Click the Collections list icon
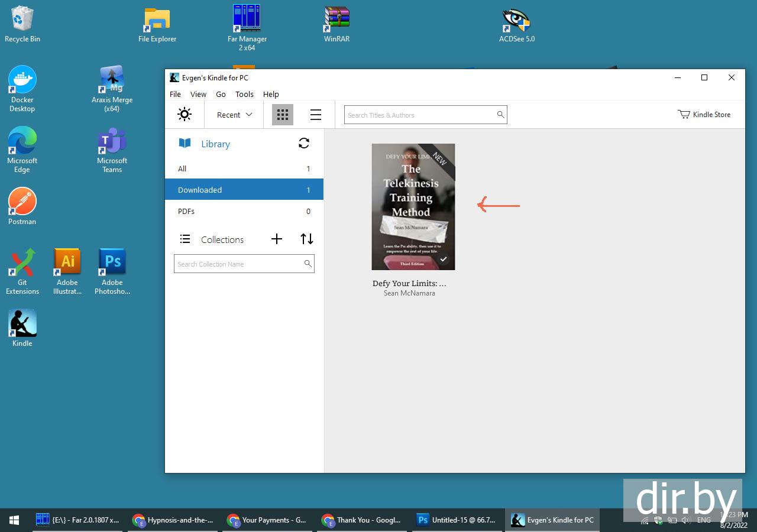Screen dimensions: 757x532 pos(185,239)
